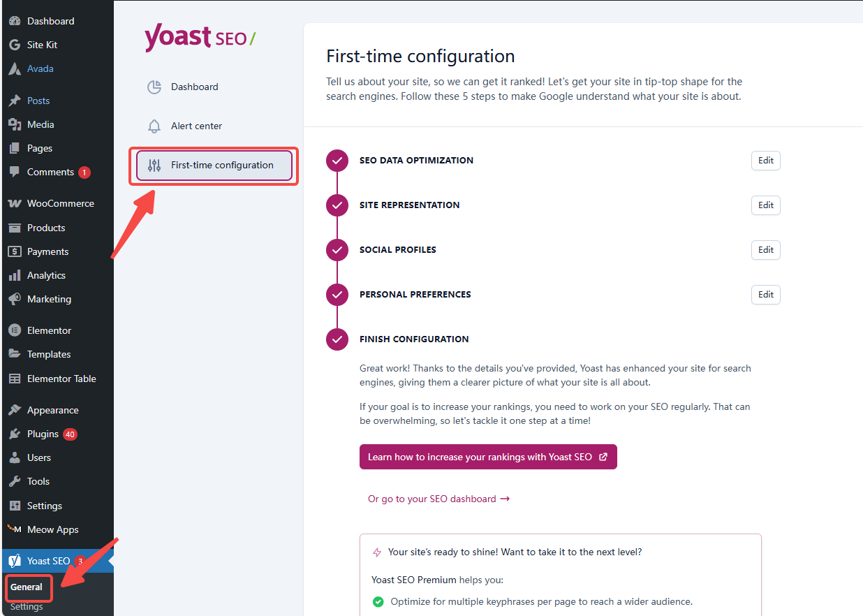Expand the Appearance menu
Image resolution: width=863 pixels, height=616 pixels.
(47, 410)
